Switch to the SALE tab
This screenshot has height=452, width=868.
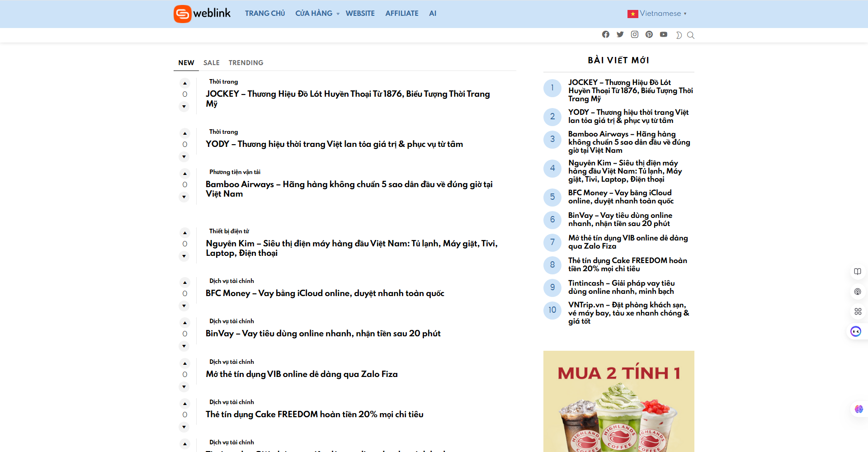(x=211, y=63)
